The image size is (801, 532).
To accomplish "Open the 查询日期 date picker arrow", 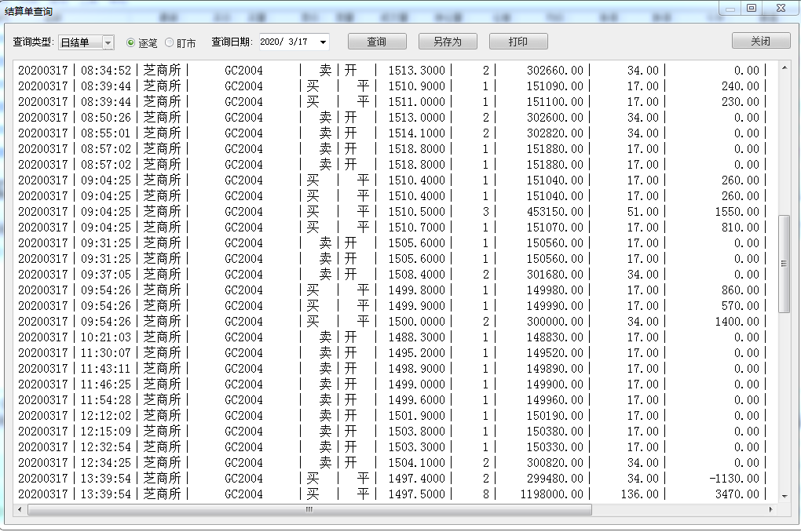I will 323,42.
